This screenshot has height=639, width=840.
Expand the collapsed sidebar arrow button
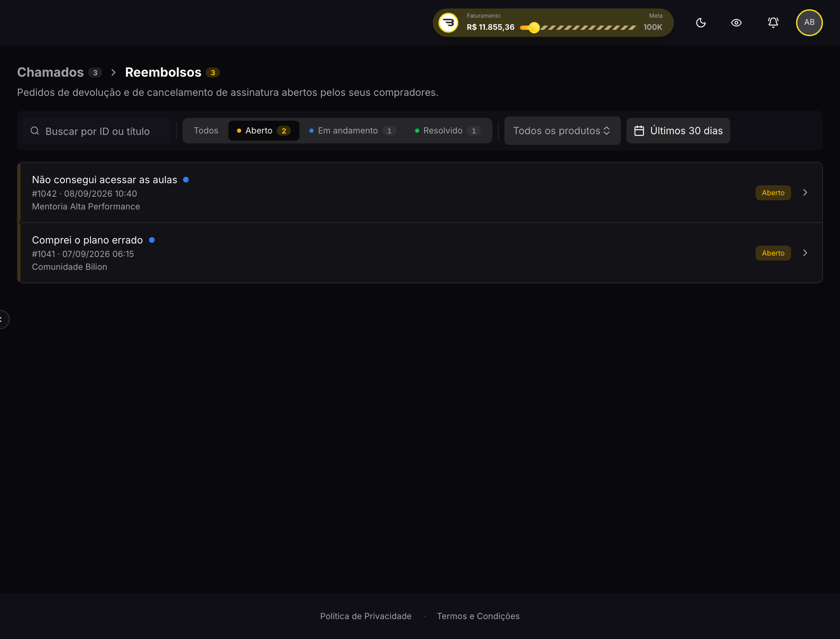(2, 319)
